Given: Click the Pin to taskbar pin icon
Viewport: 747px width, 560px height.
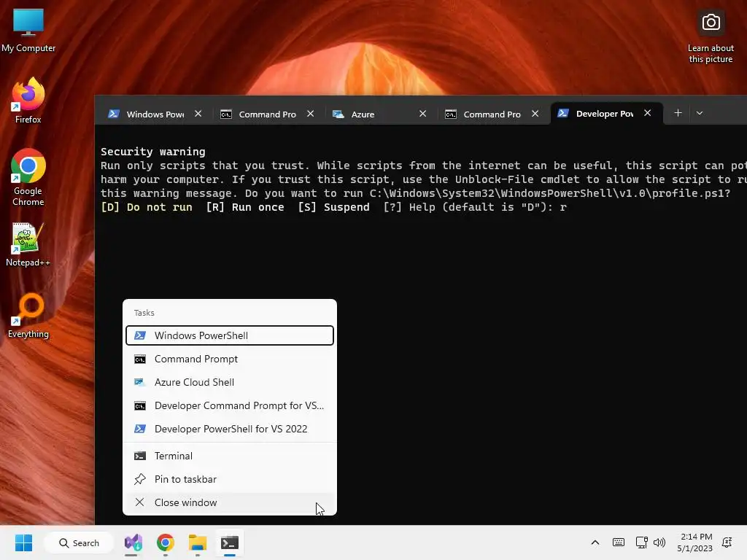Looking at the screenshot, I should (x=139, y=479).
